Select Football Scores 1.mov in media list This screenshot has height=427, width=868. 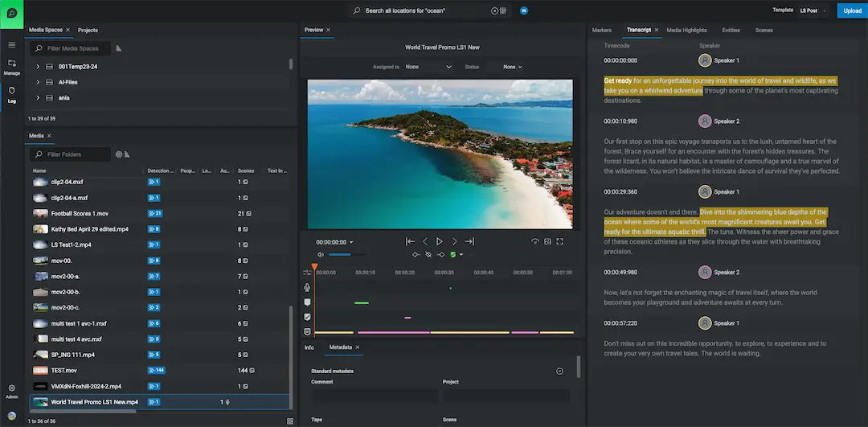pos(80,213)
